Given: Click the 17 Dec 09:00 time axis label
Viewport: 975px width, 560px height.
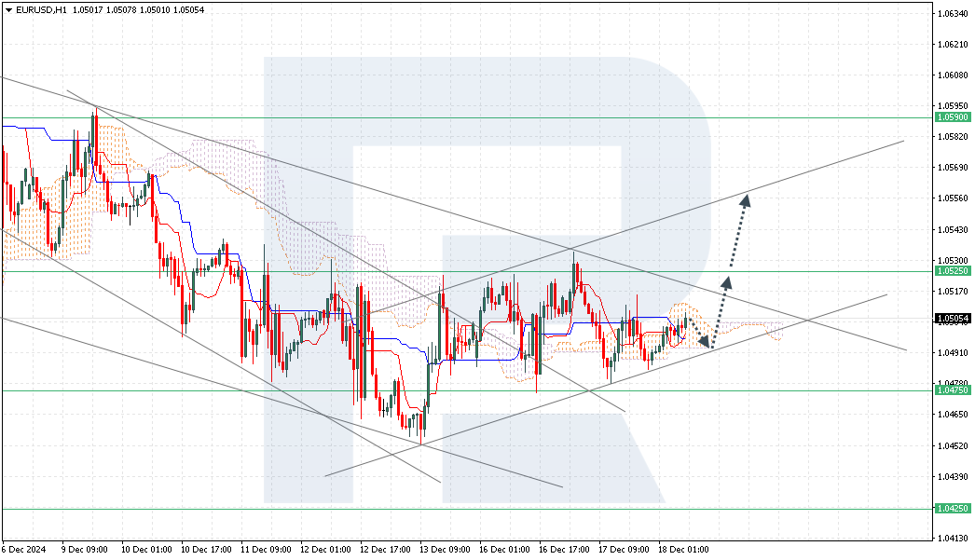Looking at the screenshot, I should [625, 550].
